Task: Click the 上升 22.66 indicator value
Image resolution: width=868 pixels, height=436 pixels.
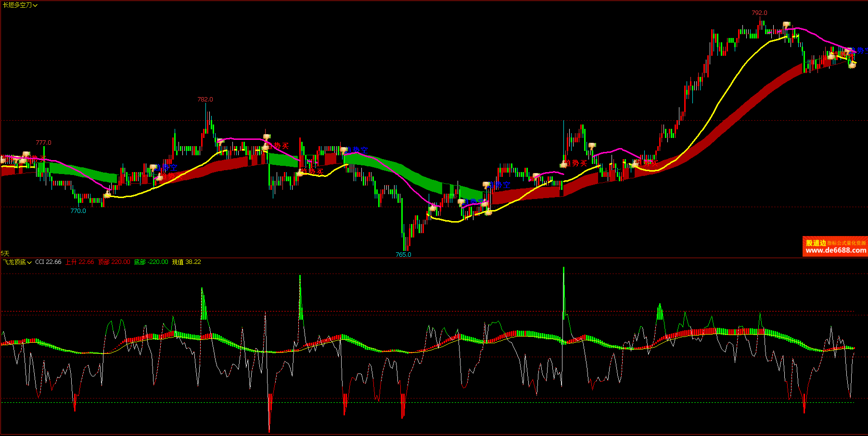Action: pos(80,262)
